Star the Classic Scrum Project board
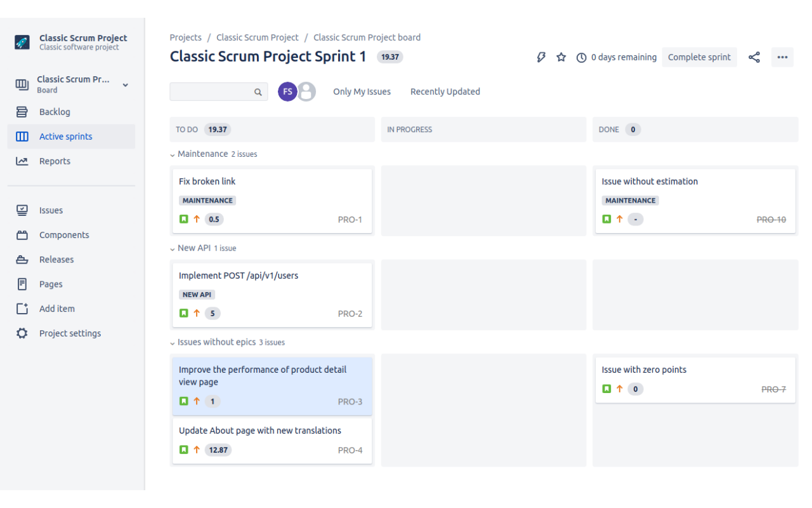The image size is (812, 508). (x=561, y=57)
